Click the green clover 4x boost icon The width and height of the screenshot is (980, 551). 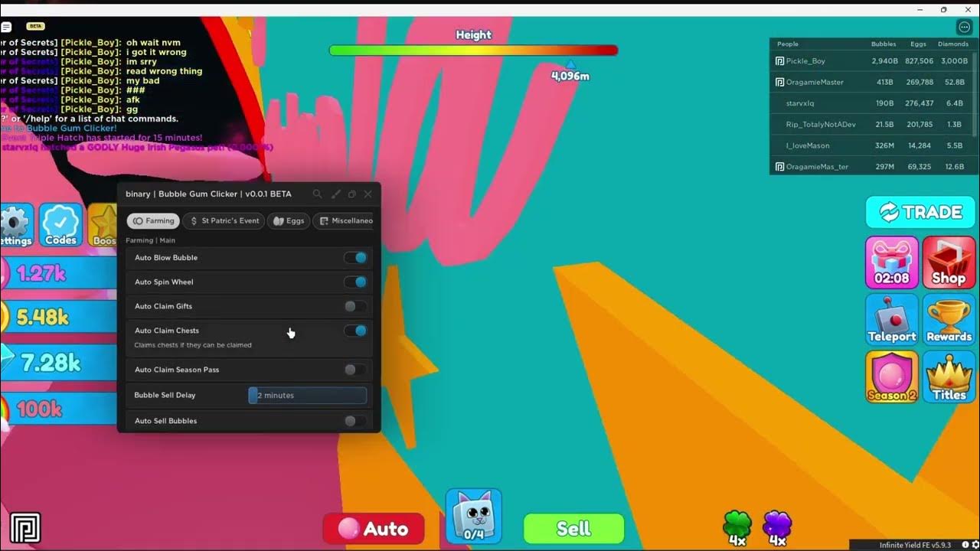(x=737, y=528)
